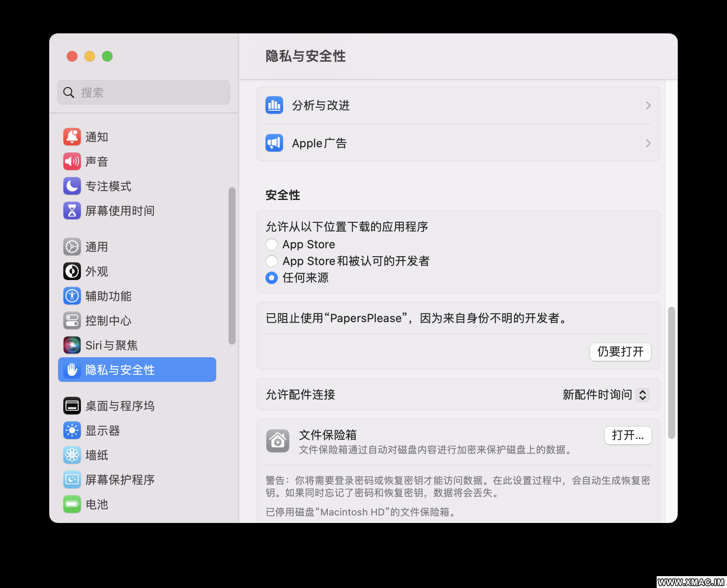Click the Apple广告 label
This screenshot has height=588, width=727.
point(320,143)
